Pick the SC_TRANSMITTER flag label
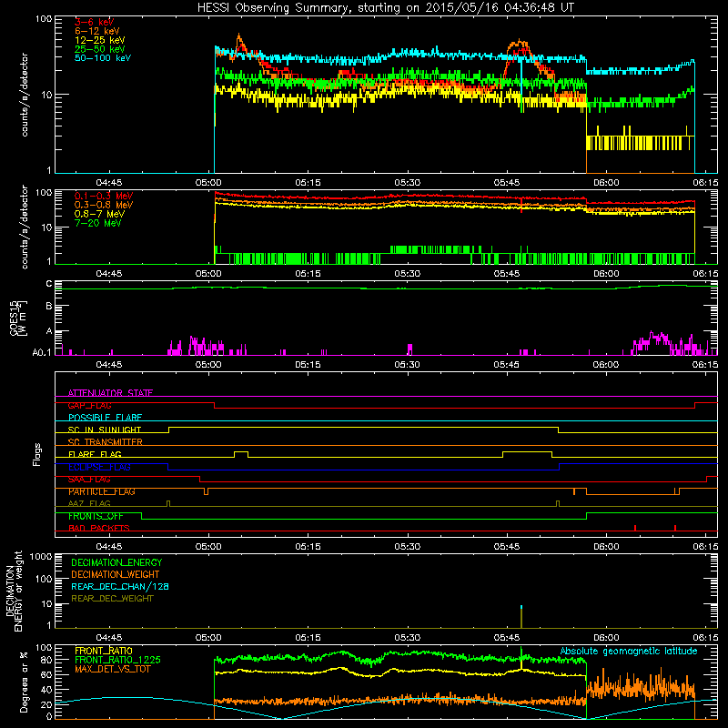Image resolution: width=728 pixels, height=728 pixels. [106, 442]
